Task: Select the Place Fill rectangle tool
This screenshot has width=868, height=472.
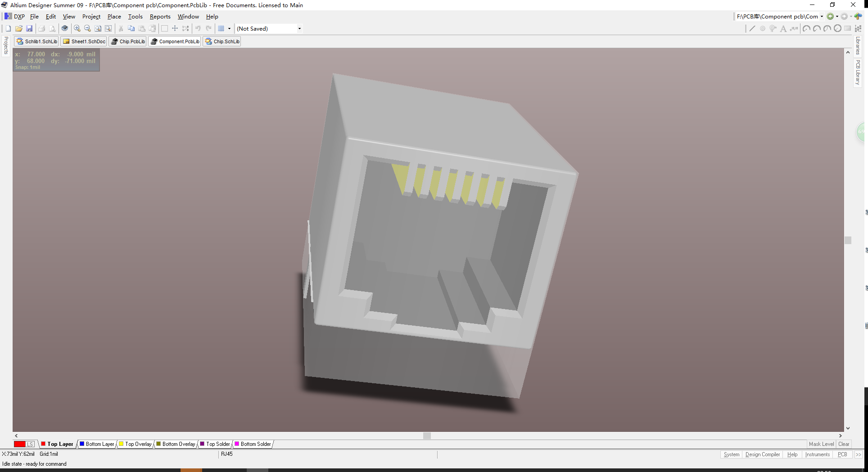Action: pyautogui.click(x=848, y=28)
